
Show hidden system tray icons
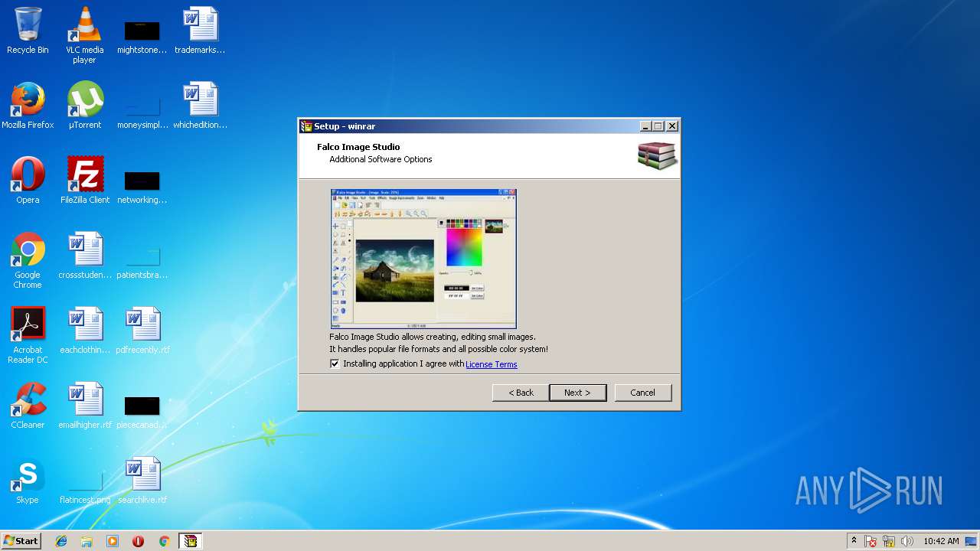(854, 541)
